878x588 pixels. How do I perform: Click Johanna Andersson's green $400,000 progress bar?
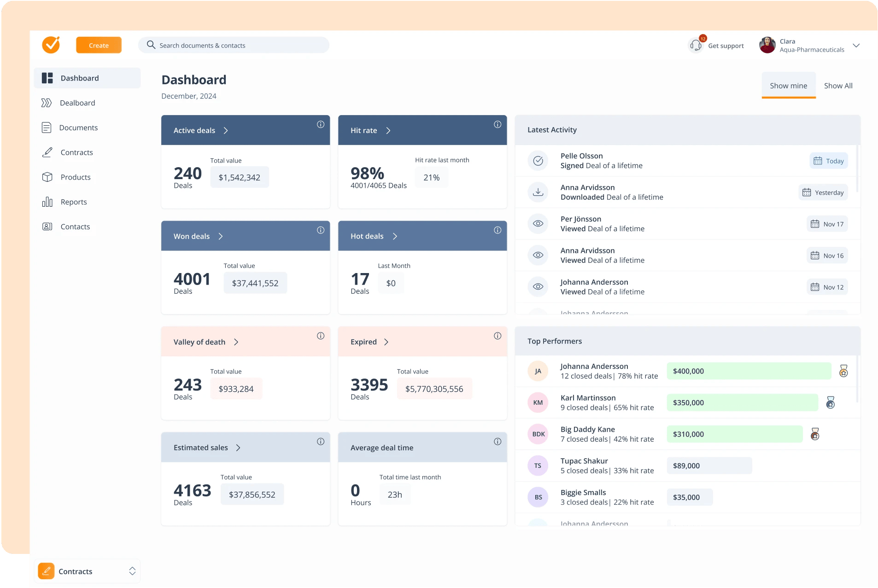click(x=749, y=371)
